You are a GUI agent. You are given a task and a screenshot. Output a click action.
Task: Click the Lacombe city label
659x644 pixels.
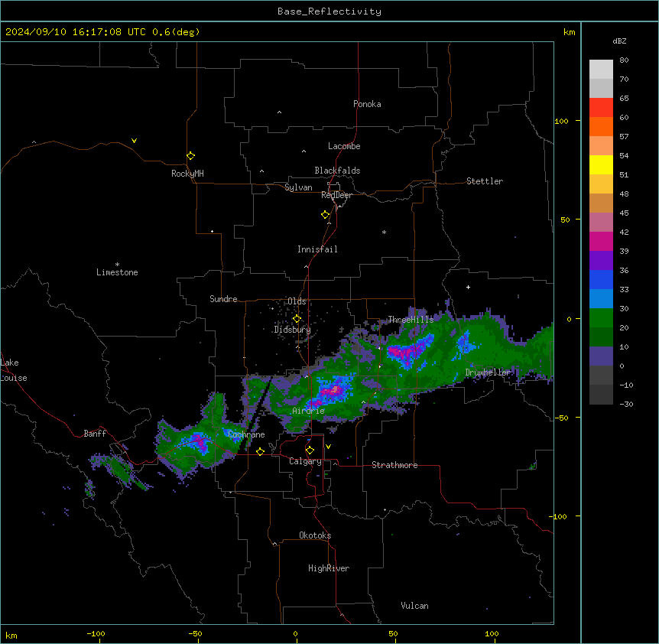[x=344, y=146]
